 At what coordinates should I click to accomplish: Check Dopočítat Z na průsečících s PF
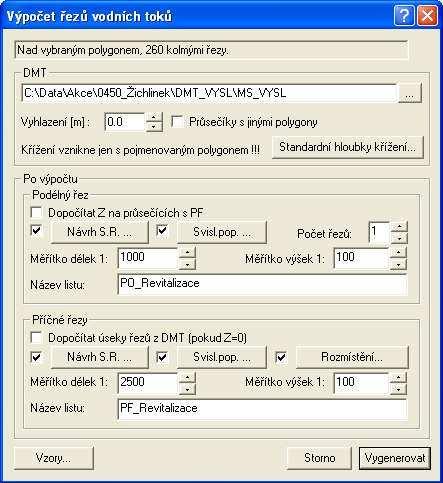(36, 212)
